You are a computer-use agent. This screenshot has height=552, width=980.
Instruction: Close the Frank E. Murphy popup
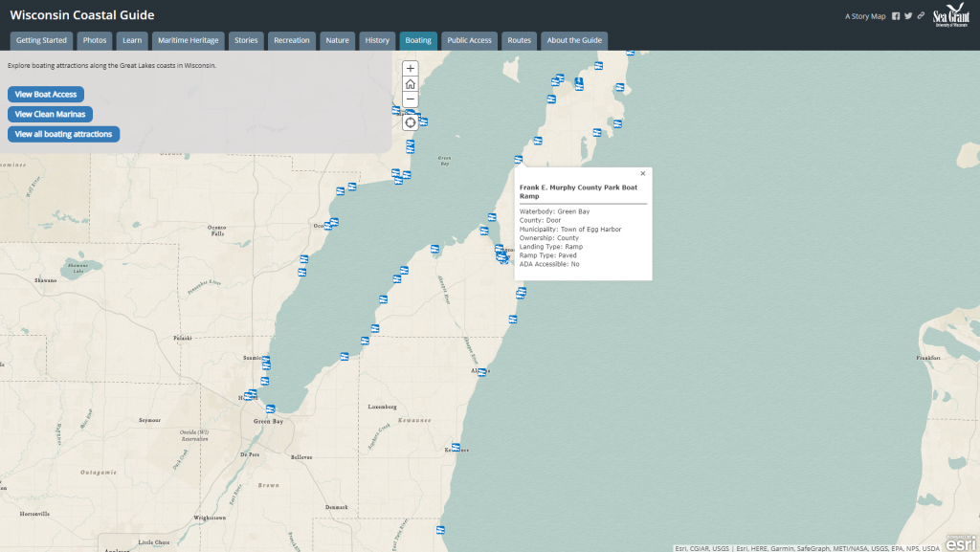click(x=642, y=173)
